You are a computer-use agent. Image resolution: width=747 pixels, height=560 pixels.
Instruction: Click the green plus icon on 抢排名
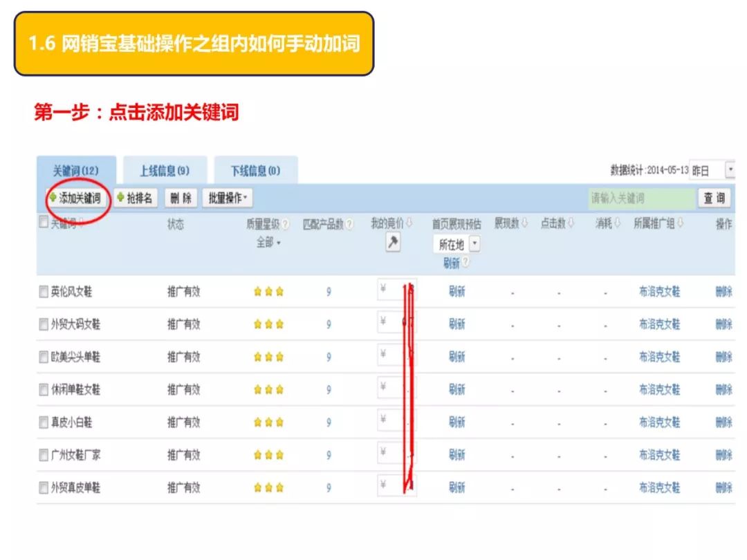pyautogui.click(x=119, y=197)
